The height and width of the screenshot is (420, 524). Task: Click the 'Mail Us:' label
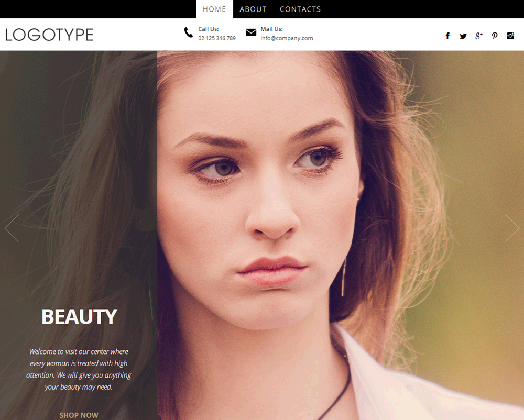[x=271, y=29]
